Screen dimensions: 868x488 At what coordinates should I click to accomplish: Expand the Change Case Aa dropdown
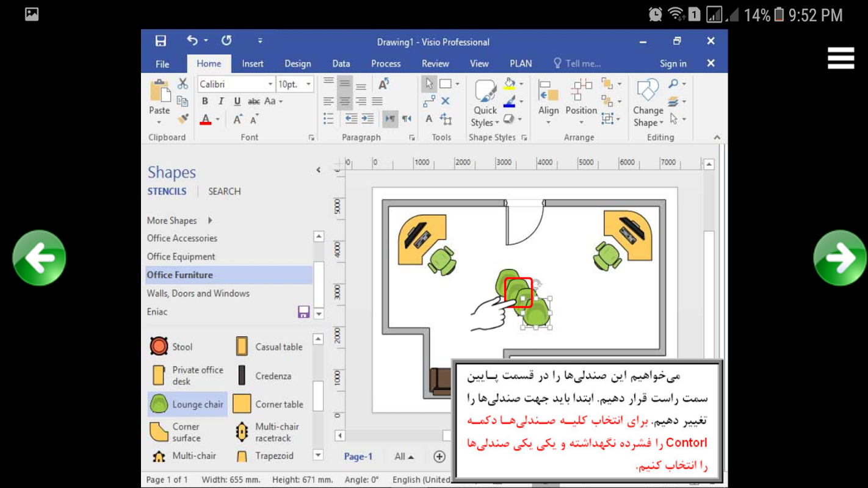[x=273, y=101]
